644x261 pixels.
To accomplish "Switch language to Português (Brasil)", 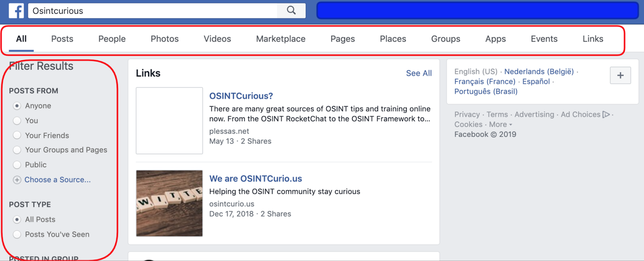I will pos(486,92).
